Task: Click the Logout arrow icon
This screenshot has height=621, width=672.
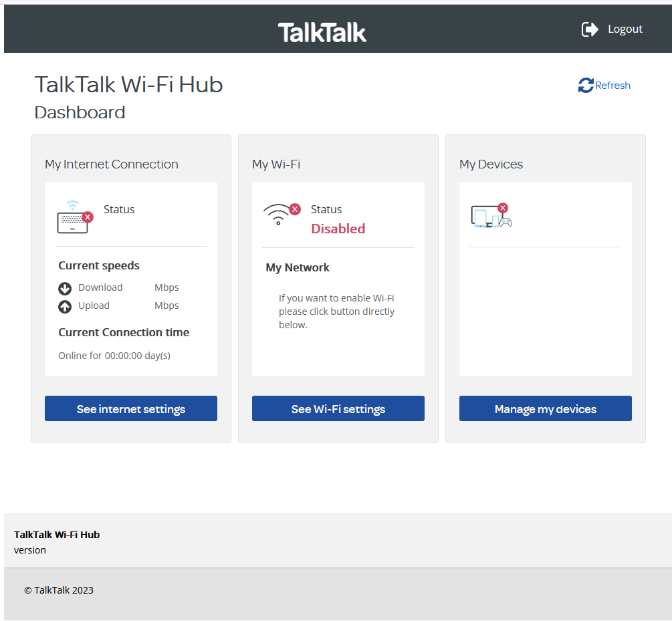Action: 589,29
